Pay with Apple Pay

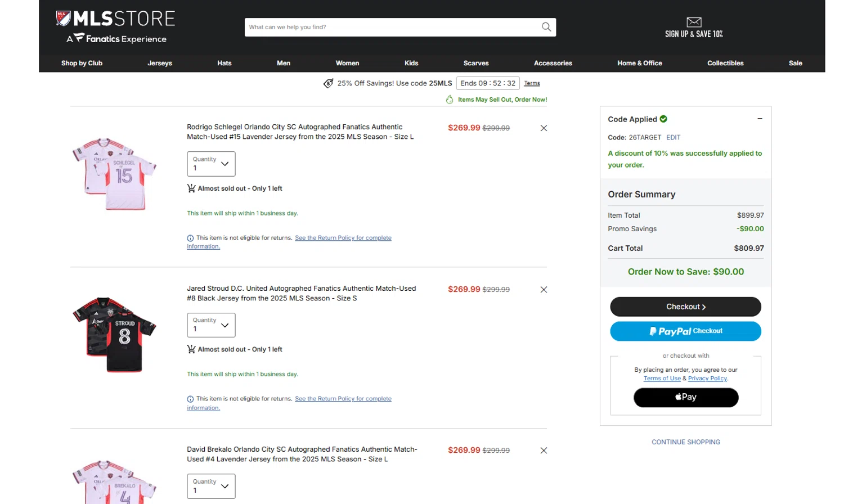pos(686,397)
